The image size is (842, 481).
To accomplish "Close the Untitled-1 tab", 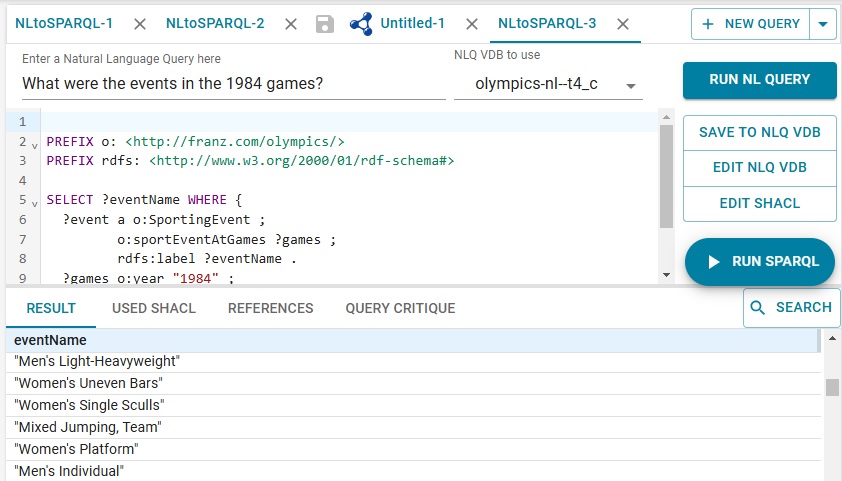I will pos(471,24).
